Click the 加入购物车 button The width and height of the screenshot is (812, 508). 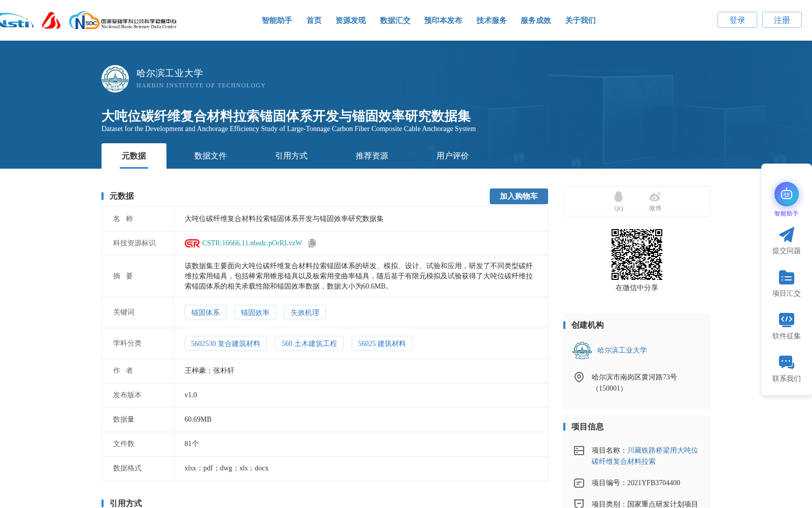click(519, 196)
